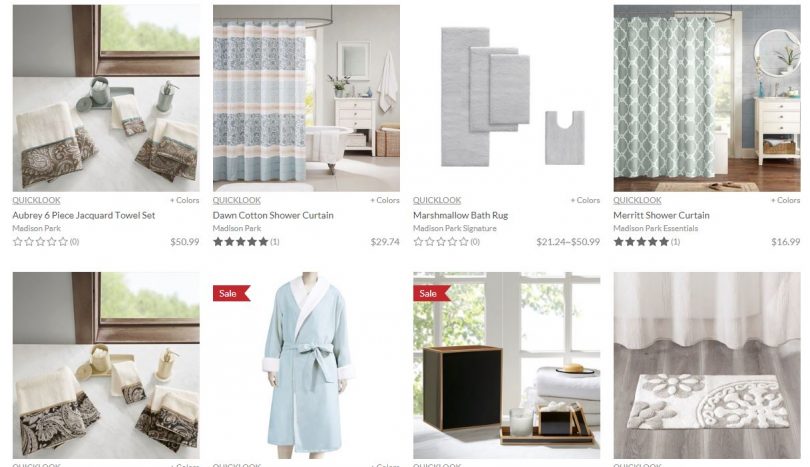Viewport: 810px width, 467px height.
Task: Expand + Colors for Marshmallow Bath Rug
Action: point(585,200)
